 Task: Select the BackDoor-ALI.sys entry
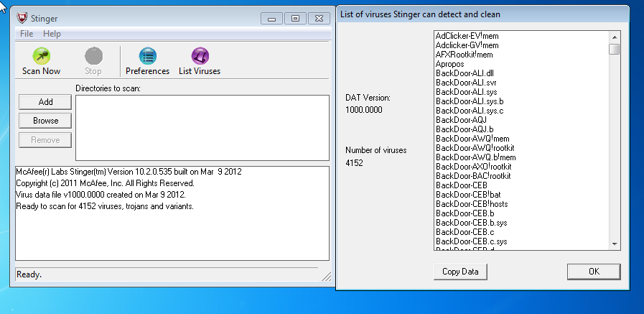467,92
